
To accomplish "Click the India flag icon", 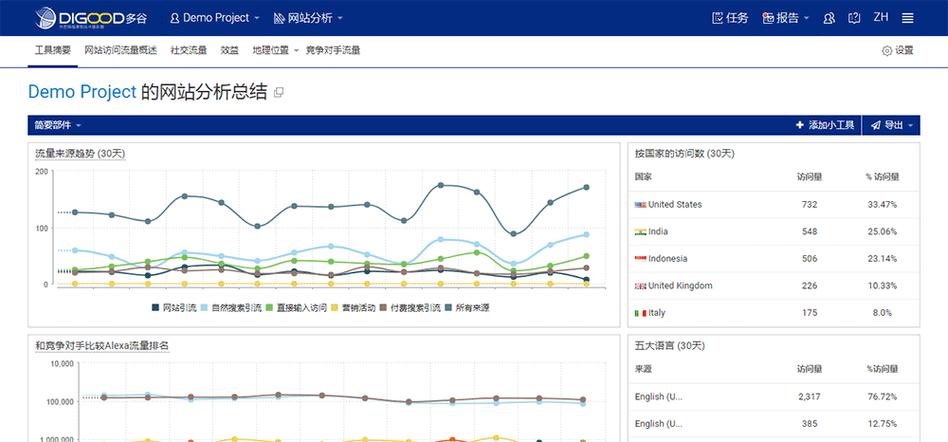I will coord(640,232).
